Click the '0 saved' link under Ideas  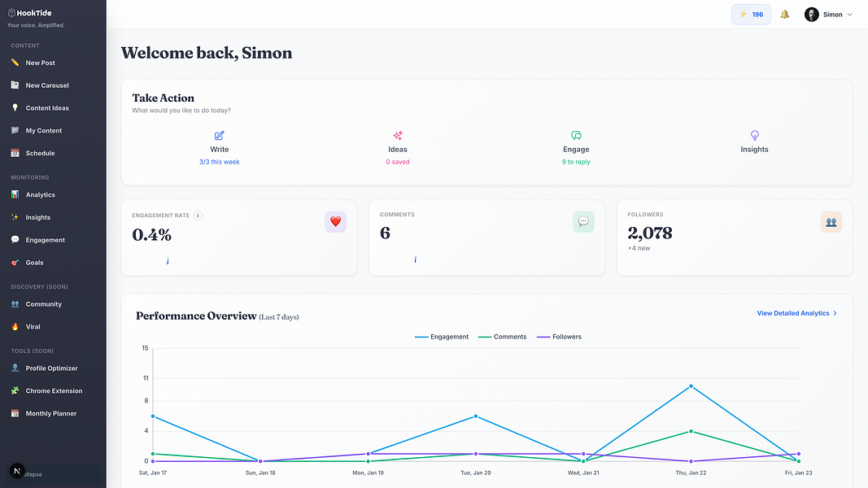point(398,162)
